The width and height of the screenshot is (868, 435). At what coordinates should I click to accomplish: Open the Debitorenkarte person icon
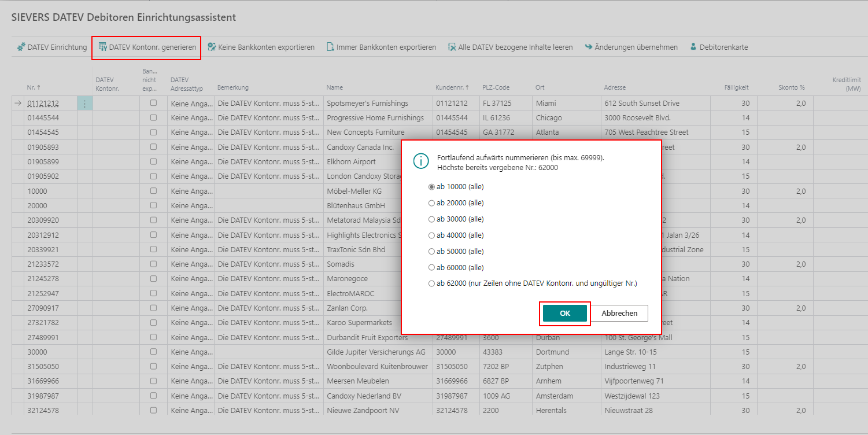693,47
